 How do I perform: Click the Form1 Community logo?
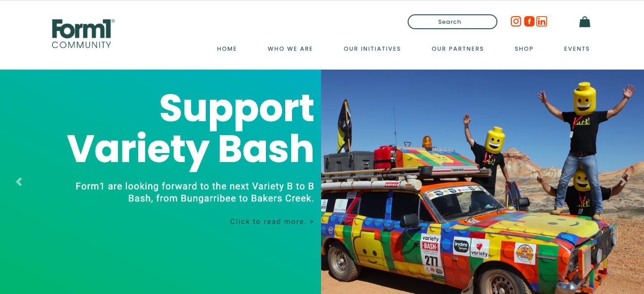[83, 34]
